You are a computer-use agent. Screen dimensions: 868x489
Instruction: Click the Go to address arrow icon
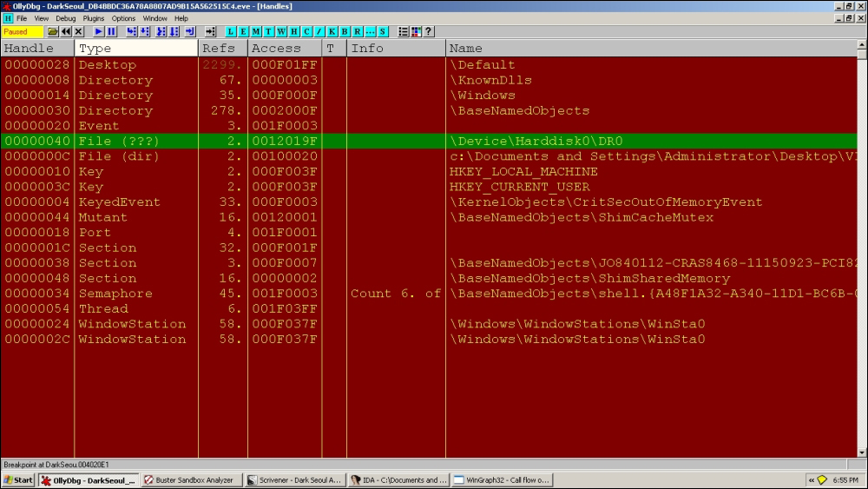210,31
